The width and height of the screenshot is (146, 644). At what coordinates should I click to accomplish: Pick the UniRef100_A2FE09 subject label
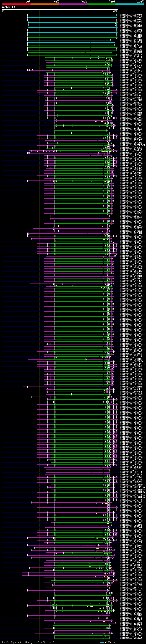tap(131, 153)
